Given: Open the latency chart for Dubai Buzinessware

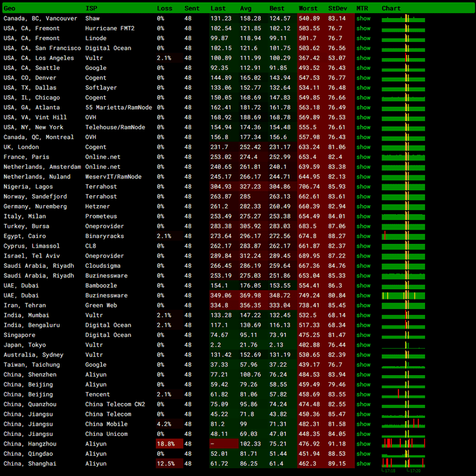Looking at the screenshot, I should 403,296.
